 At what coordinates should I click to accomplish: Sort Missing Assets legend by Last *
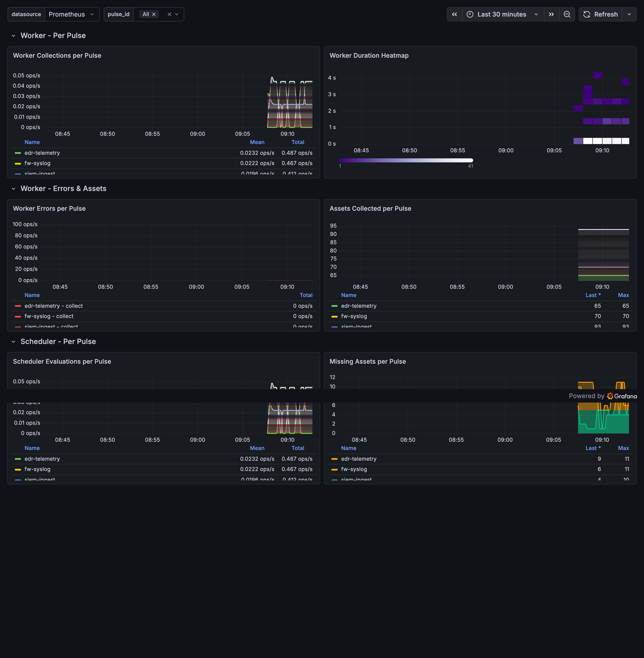click(593, 448)
